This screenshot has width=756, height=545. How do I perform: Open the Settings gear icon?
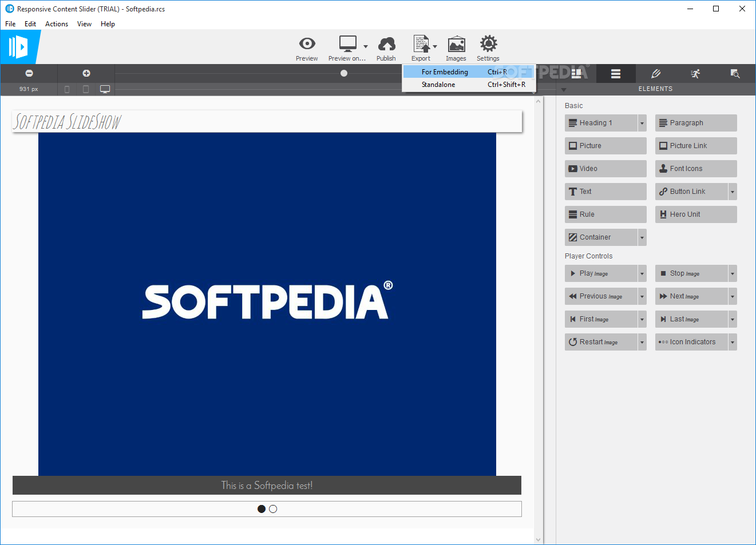[488, 44]
